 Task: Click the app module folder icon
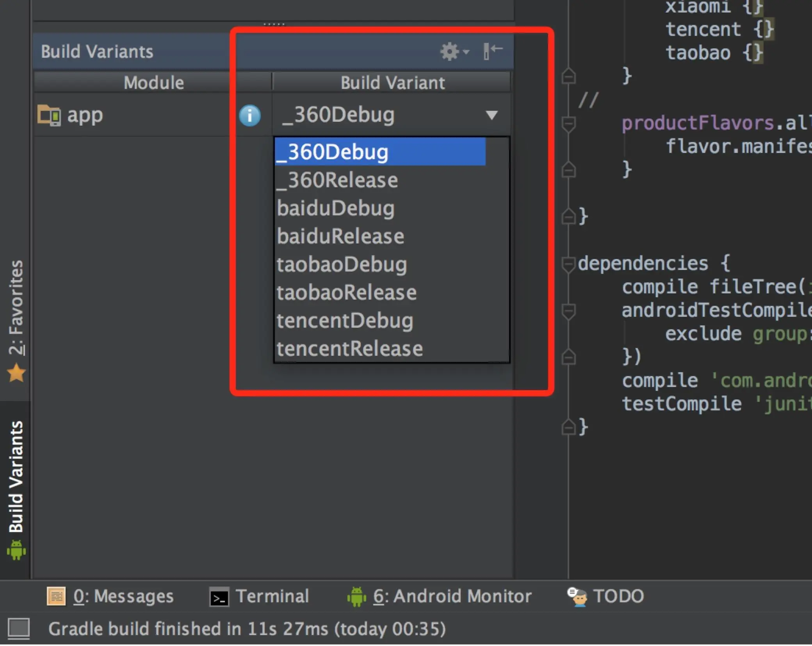(x=49, y=115)
